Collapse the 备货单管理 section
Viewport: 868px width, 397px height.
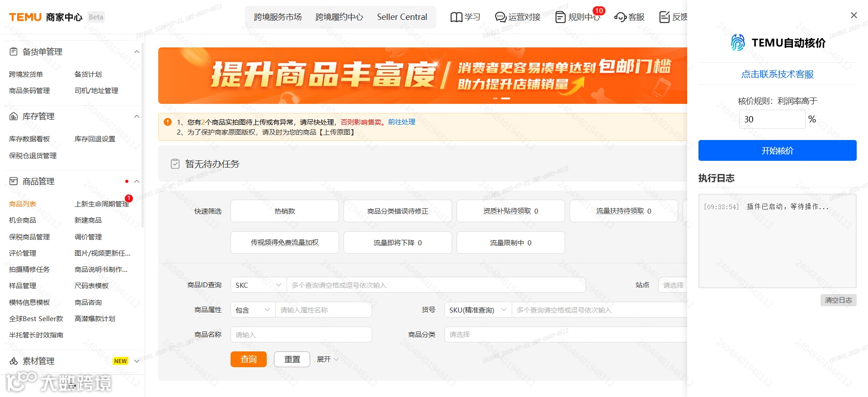click(x=137, y=52)
